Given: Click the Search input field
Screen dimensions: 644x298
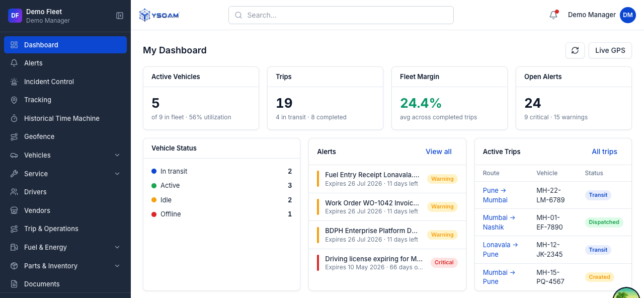Looking at the screenshot, I should pyautogui.click(x=341, y=15).
